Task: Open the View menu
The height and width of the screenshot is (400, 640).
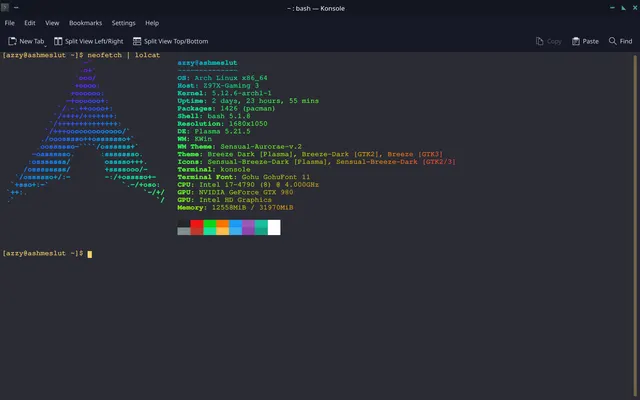Action: click(52, 23)
